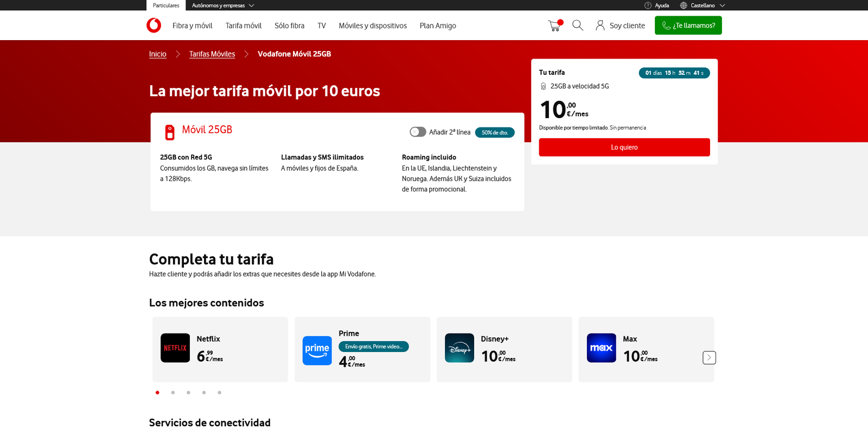Click the countdown timer badge
This screenshot has height=435, width=868.
tap(674, 73)
